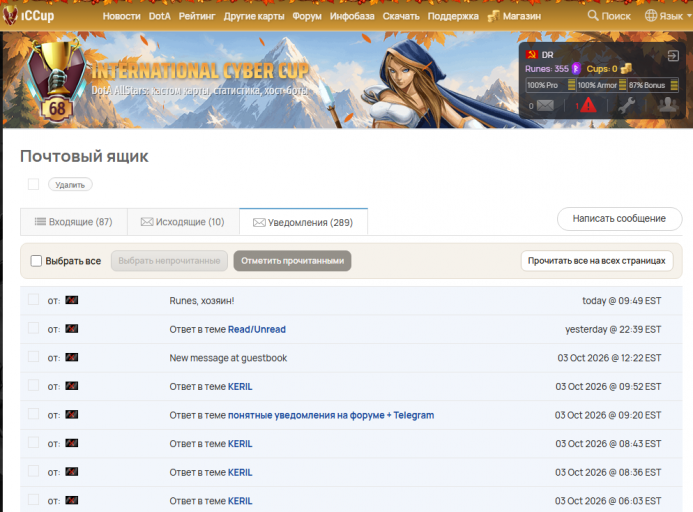Open the Telegram notifications topic link
Viewport: 693px width, 512px height.
pyautogui.click(x=331, y=415)
